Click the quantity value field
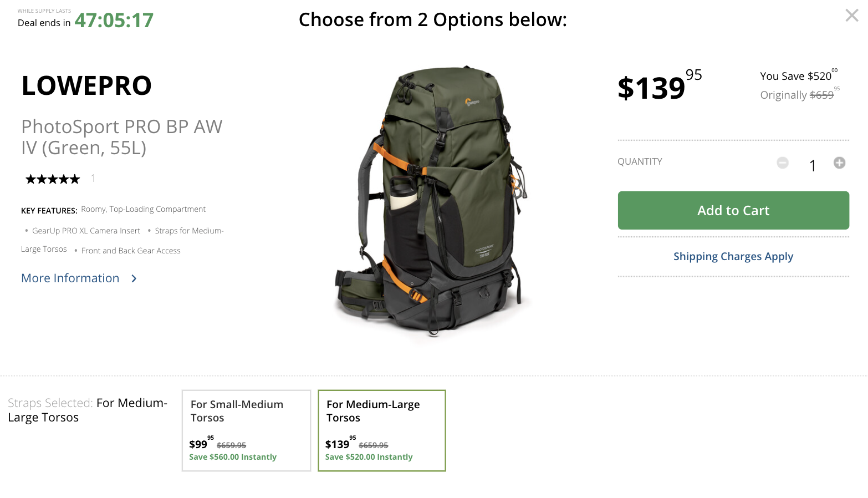The image size is (868, 498). [812, 165]
